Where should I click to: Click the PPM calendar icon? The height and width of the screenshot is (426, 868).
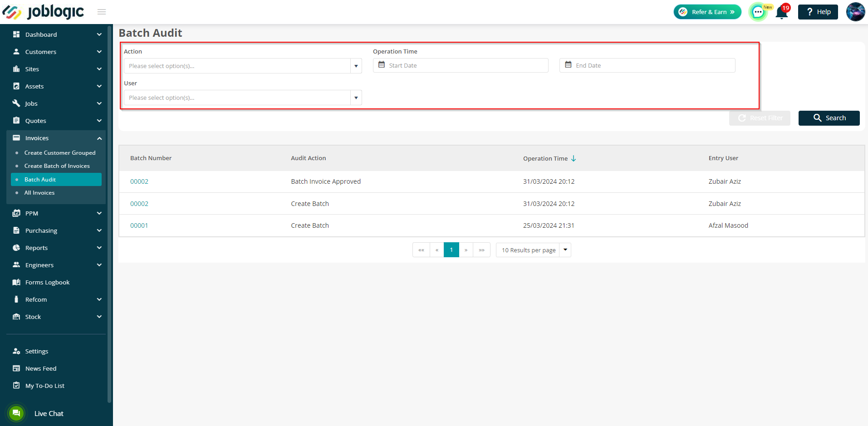(16, 213)
